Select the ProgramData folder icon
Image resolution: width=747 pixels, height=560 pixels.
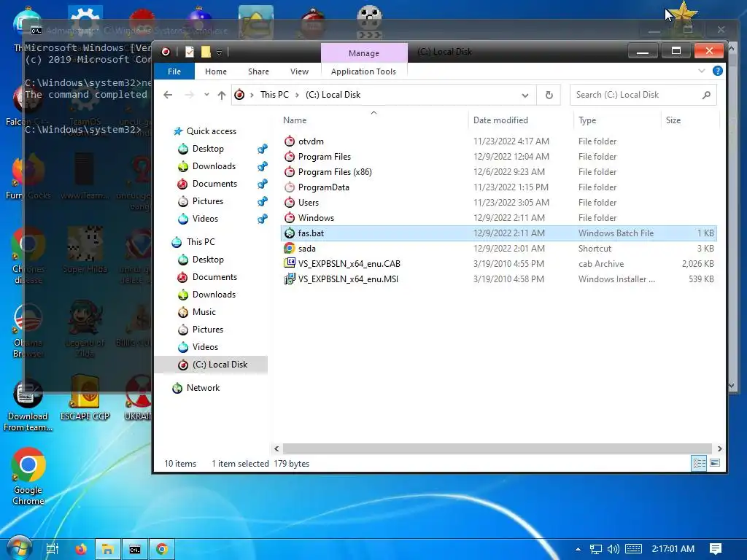click(289, 187)
